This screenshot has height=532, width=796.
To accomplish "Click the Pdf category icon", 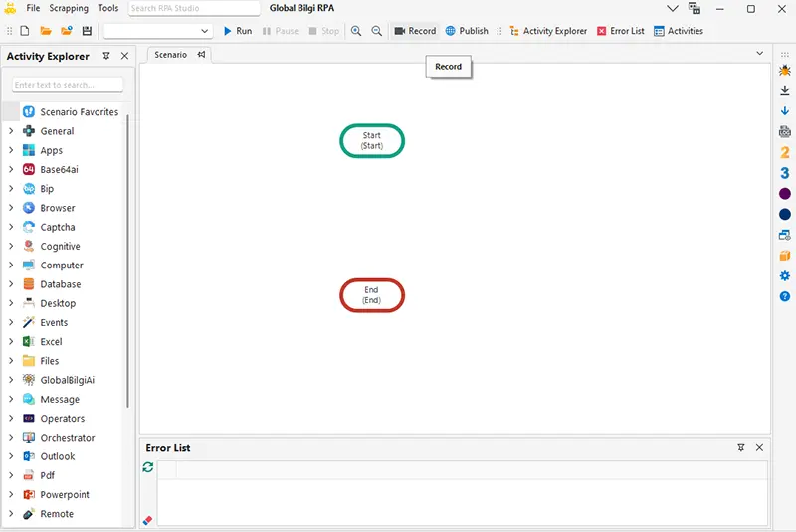I will tap(29, 475).
